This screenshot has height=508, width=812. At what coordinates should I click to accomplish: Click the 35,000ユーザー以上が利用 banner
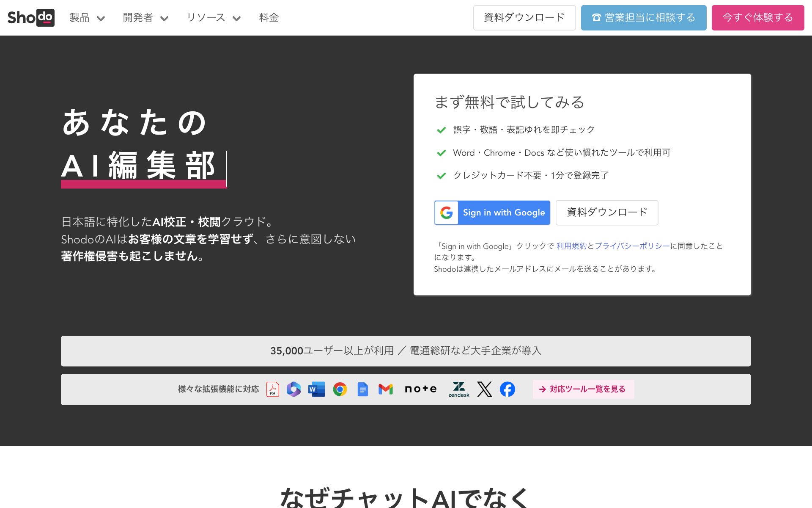(x=406, y=351)
